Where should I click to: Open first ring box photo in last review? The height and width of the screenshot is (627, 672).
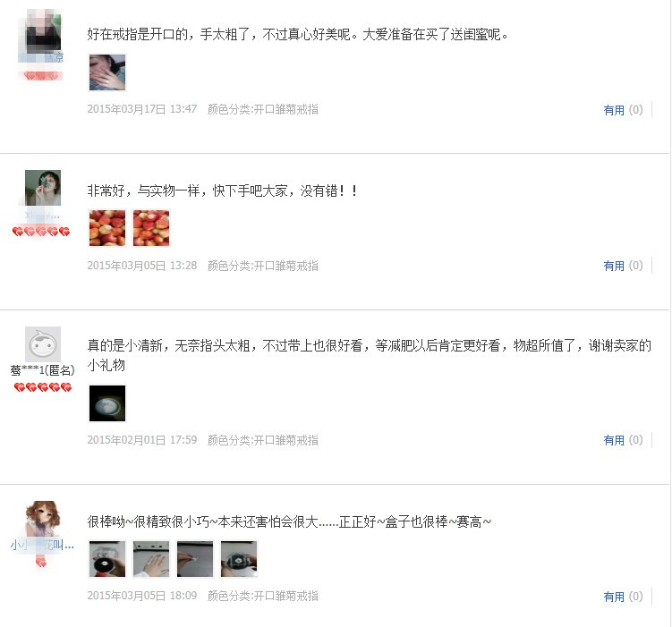pyautogui.click(x=107, y=559)
